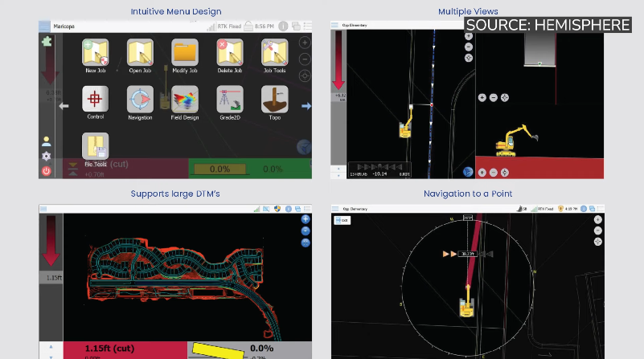Choose the Delete Job icon
Viewport: 644px width, 359px height.
(x=229, y=54)
